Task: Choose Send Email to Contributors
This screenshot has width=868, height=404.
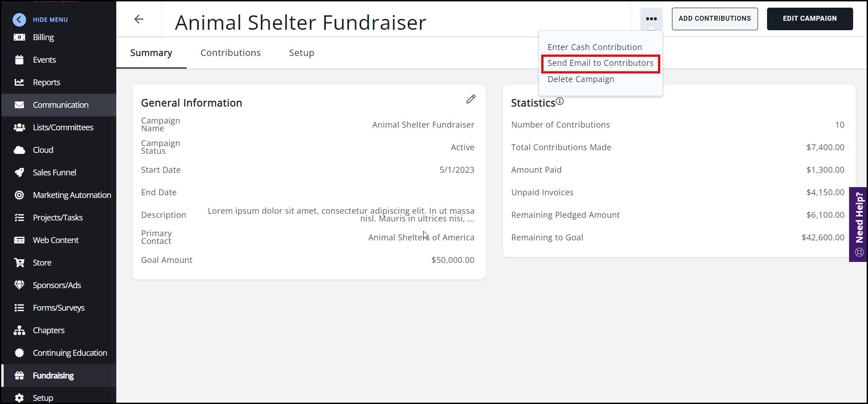Action: click(600, 63)
